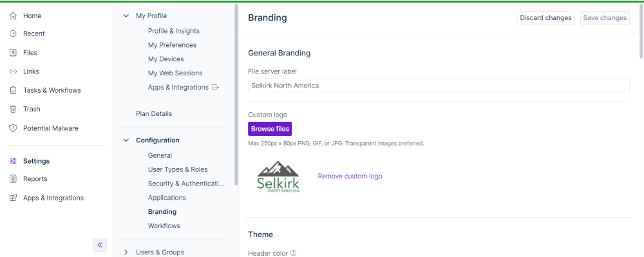
Task: Click the Browse files button
Action: 270,129
